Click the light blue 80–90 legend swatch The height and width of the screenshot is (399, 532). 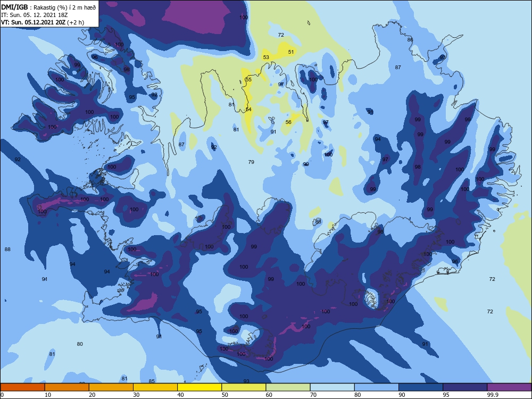[377, 387]
